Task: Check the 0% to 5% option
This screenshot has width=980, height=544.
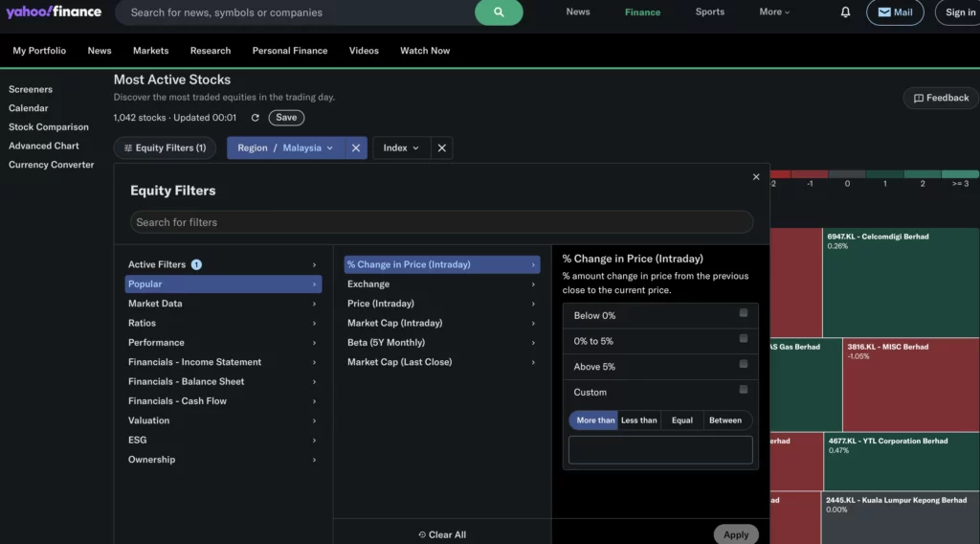Action: [743, 339]
